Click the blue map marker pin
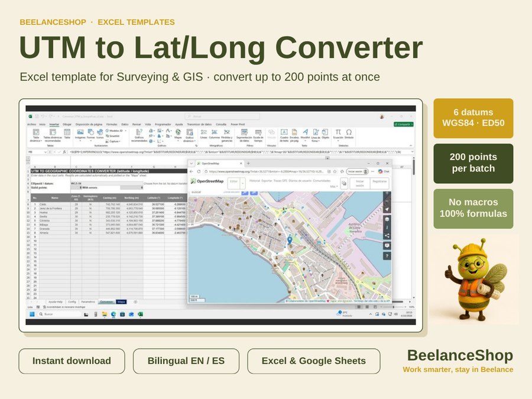Screen dimensions: 532x399 290,240
